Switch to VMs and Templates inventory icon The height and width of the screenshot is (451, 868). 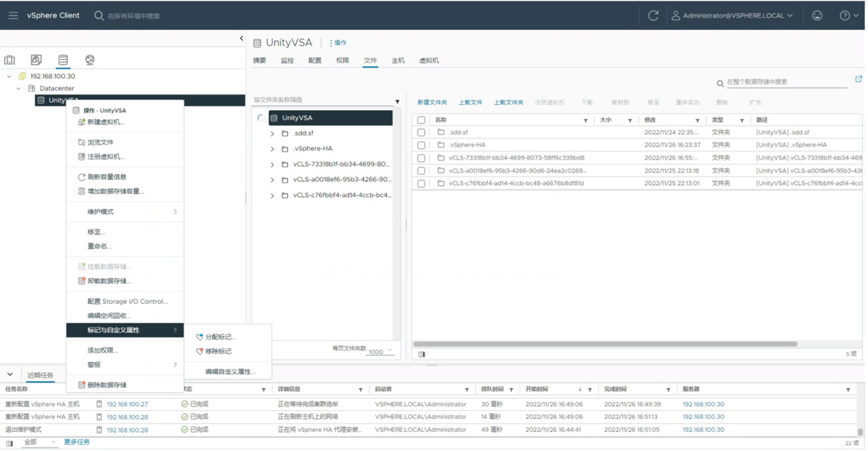click(36, 60)
